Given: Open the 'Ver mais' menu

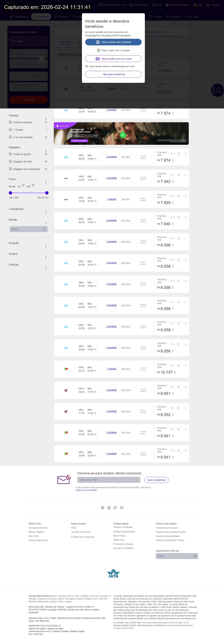Looking at the screenshot, I should coord(192,17).
